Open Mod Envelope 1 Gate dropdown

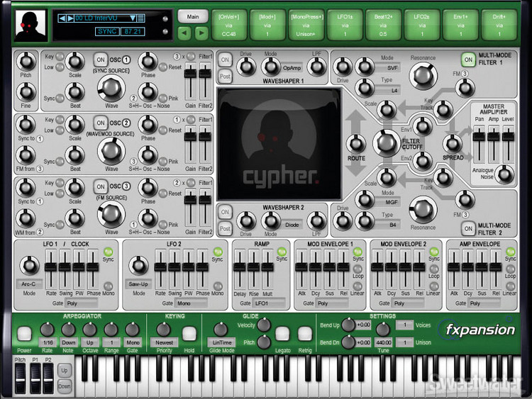click(332, 303)
